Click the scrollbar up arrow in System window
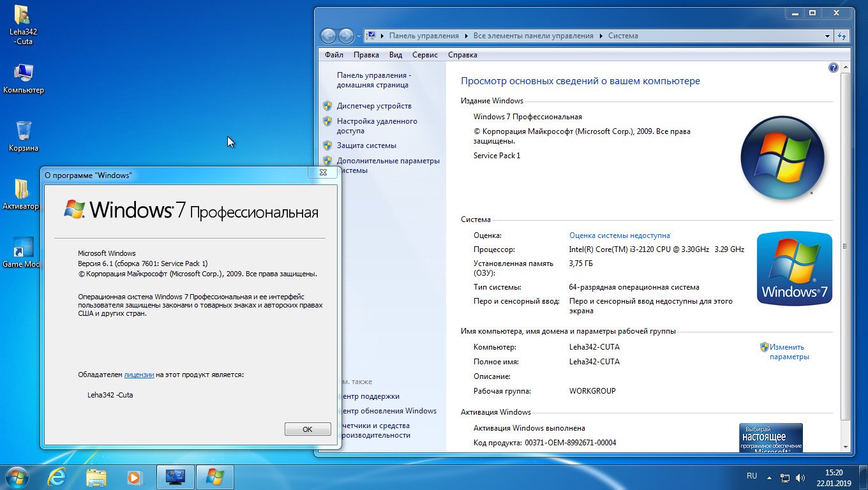This screenshot has width=868, height=490. [846, 68]
